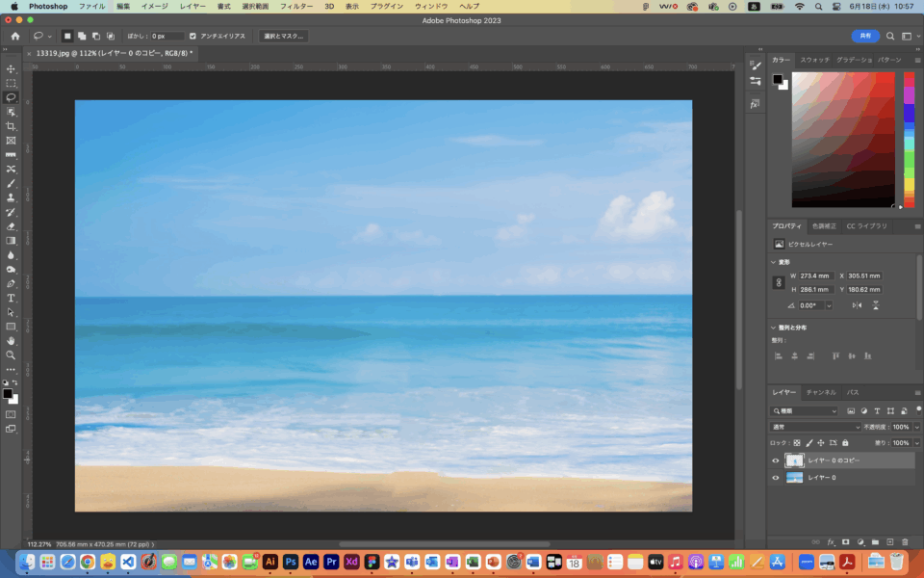Click the hue spectrum slider strip
924x578 pixels.
909,139
